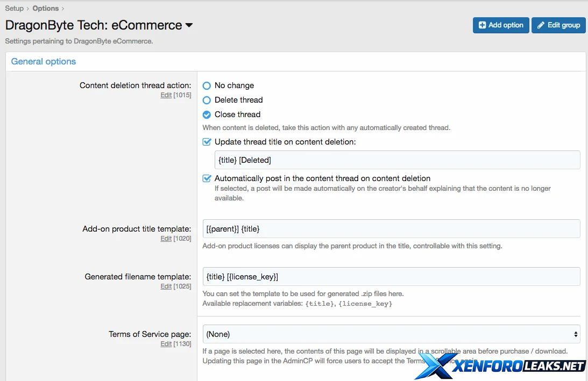588x381 pixels.
Task: Select the No change radio option
Action: click(x=207, y=85)
